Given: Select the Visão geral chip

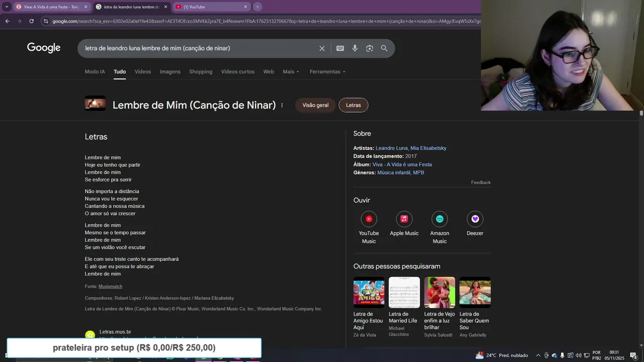Looking at the screenshot, I should point(315,105).
